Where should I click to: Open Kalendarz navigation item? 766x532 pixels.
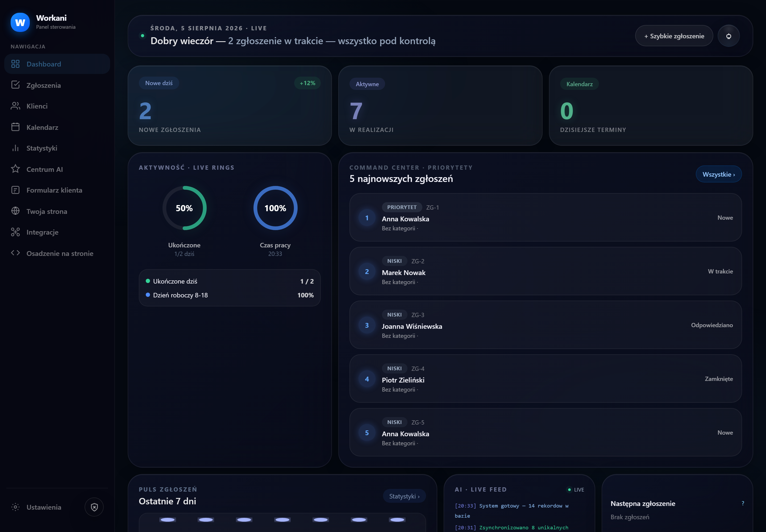point(57,127)
